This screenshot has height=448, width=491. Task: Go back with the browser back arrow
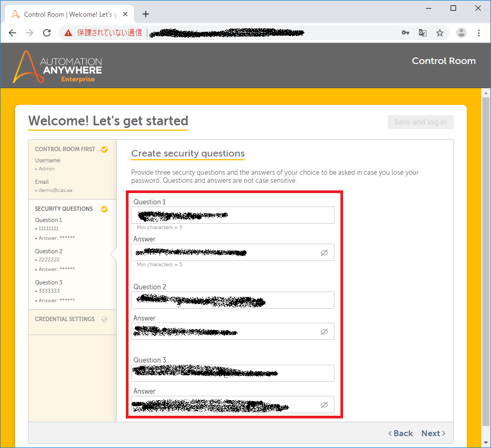[12, 33]
